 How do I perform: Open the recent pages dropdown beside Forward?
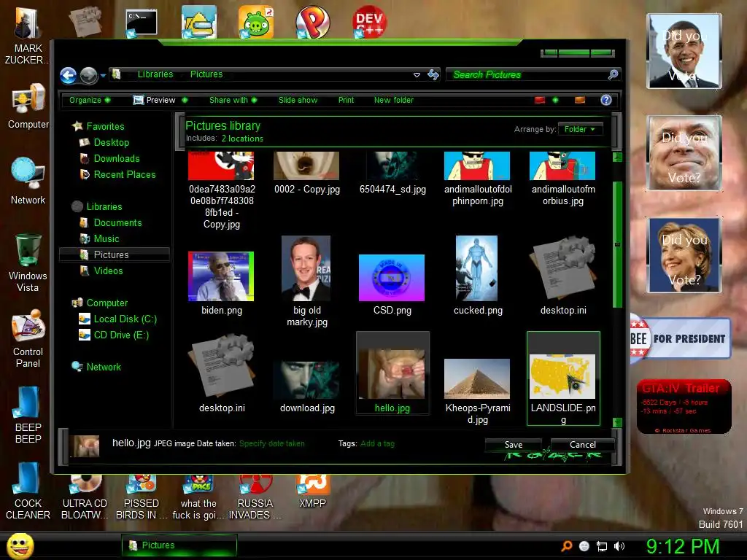point(103,75)
